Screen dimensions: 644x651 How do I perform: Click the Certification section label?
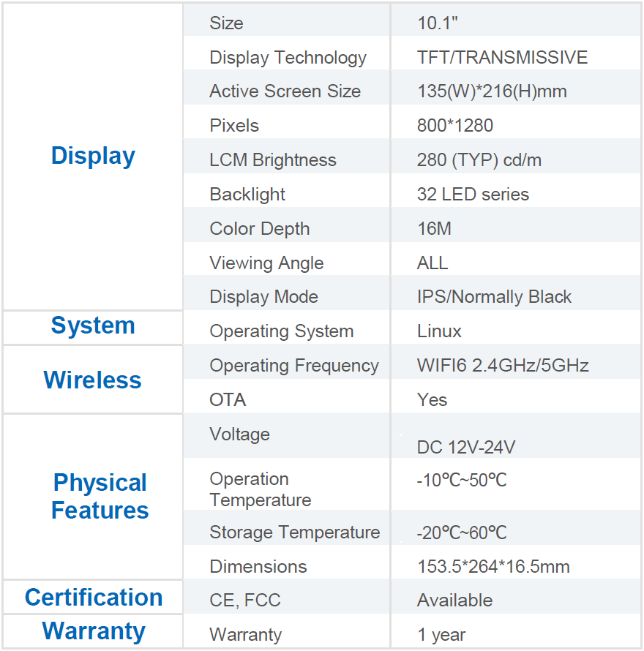[92, 597]
